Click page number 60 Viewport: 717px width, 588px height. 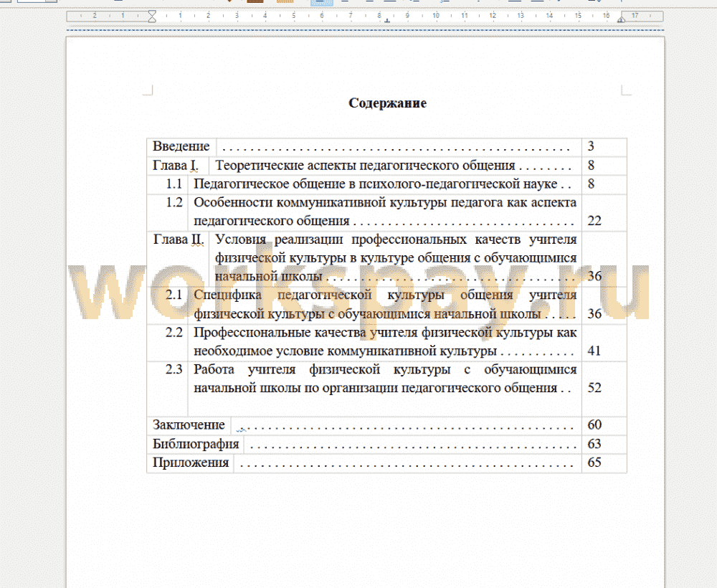point(594,425)
